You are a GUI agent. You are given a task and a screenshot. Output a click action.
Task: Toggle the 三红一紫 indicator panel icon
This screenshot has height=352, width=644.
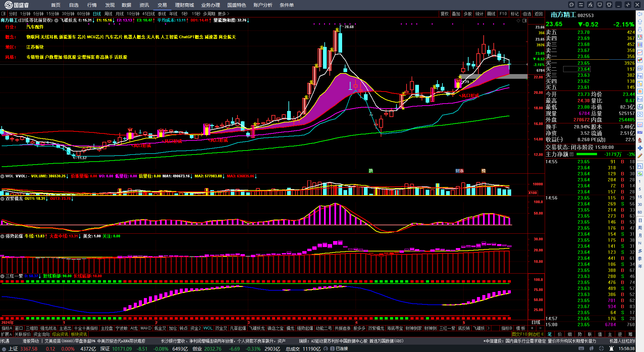click(x=2, y=276)
